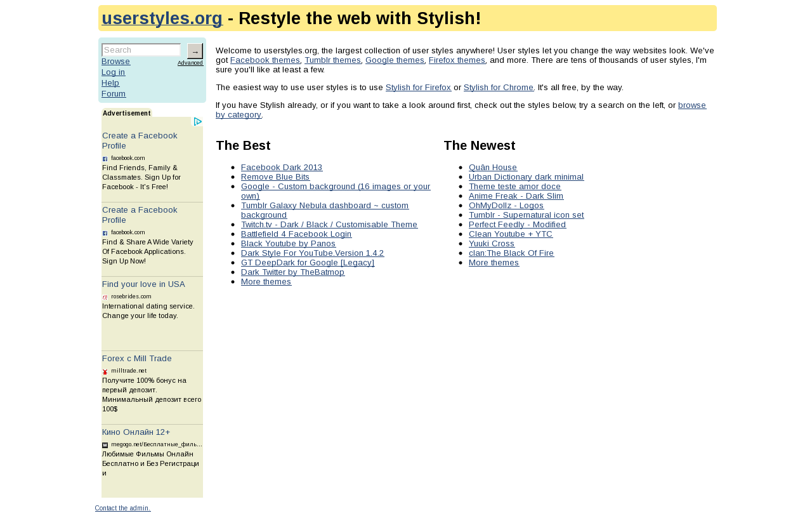812x518 pixels.
Task: Click the rosebrides.com ad URL text
Action: coord(131,296)
